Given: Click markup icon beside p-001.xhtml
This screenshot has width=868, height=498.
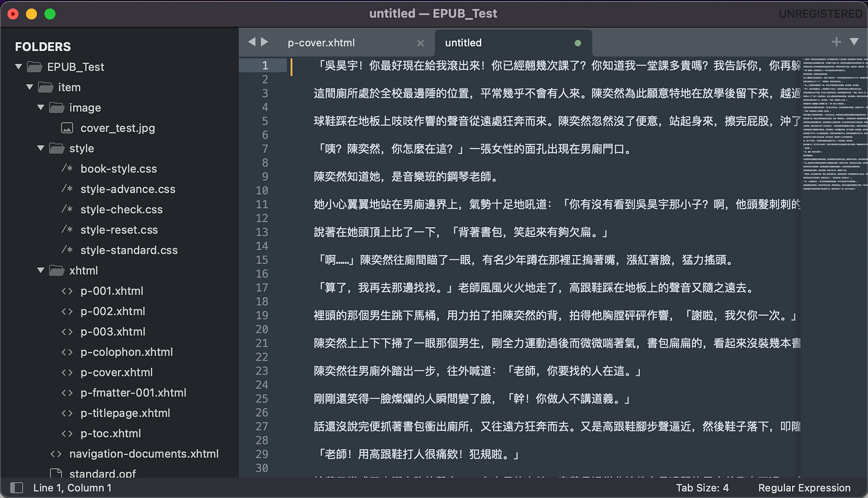Looking at the screenshot, I should pos(67,291).
